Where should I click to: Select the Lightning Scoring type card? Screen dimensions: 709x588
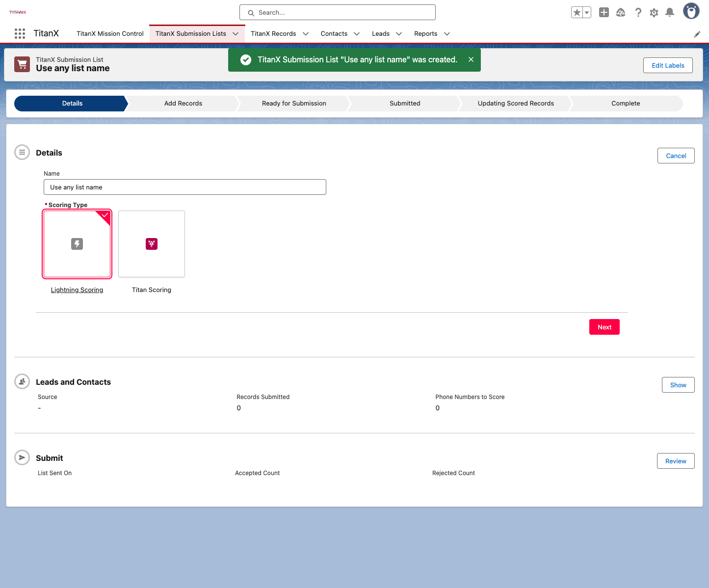[77, 244]
